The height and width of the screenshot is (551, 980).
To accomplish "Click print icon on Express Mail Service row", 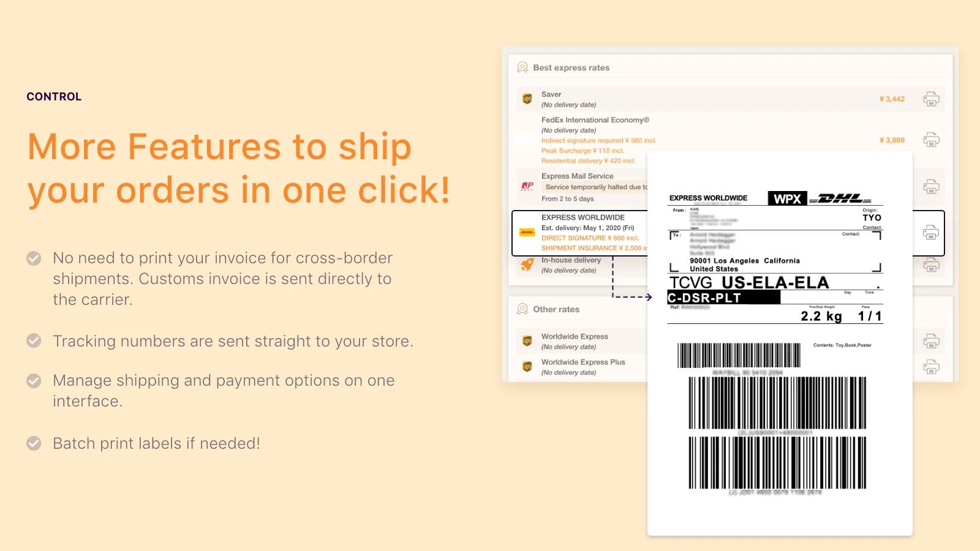I will point(931,186).
